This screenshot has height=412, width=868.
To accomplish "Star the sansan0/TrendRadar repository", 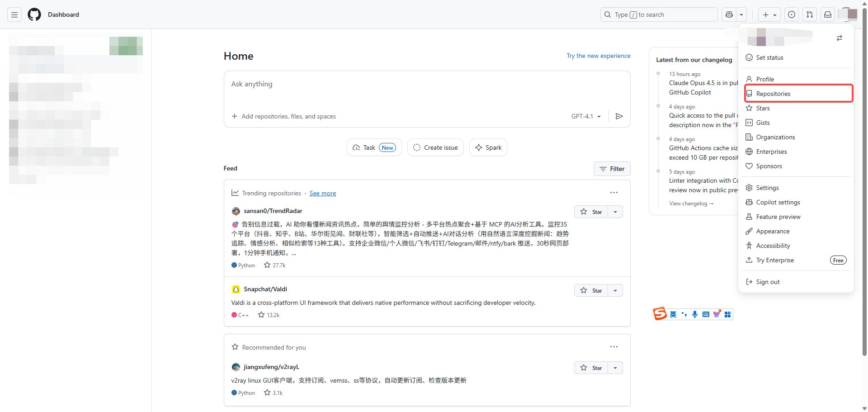I will coord(591,211).
